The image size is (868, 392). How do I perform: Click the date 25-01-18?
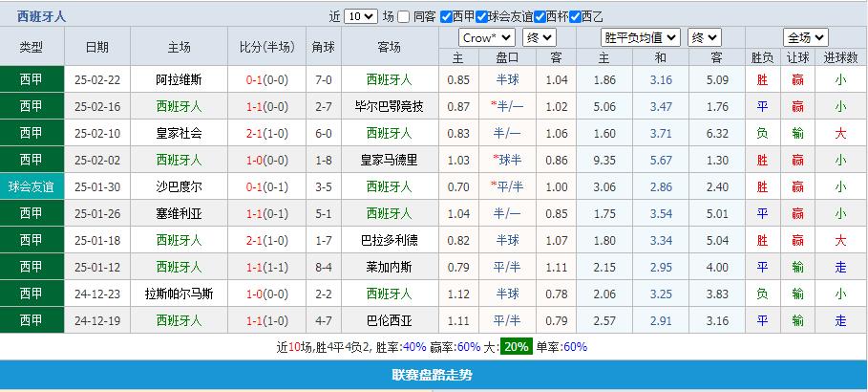pos(96,240)
